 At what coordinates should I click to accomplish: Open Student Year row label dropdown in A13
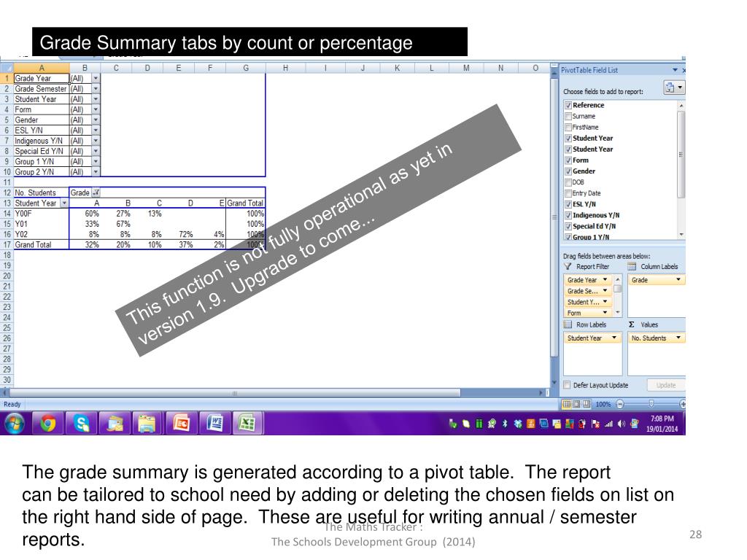64,203
